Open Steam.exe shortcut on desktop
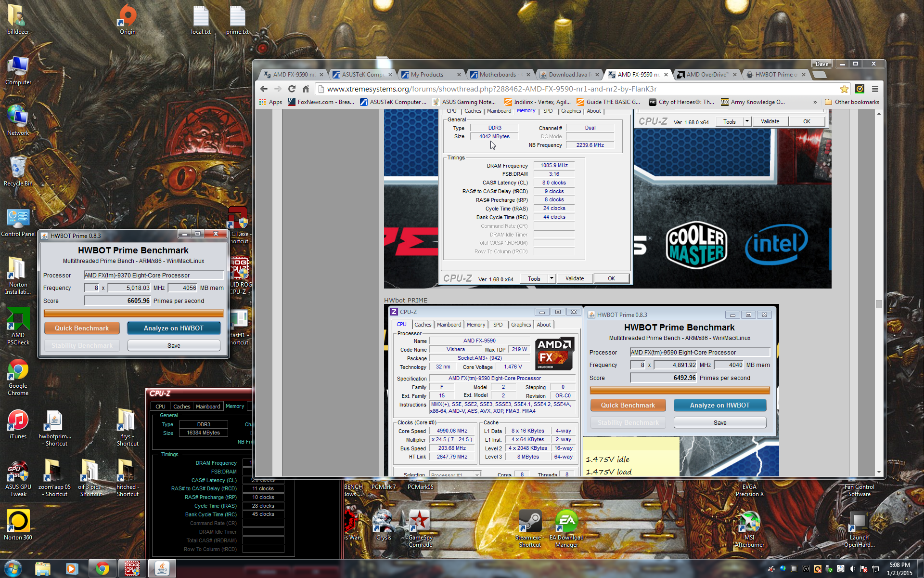 [530, 529]
